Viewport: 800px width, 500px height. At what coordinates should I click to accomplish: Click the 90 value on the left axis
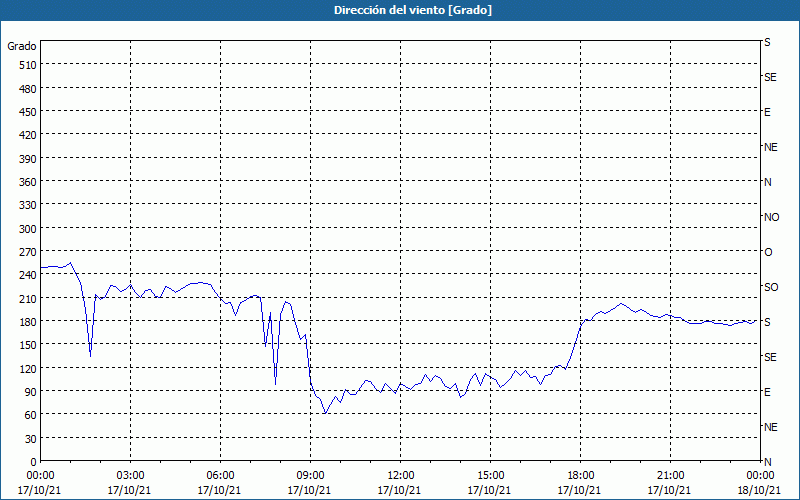[x=31, y=391]
